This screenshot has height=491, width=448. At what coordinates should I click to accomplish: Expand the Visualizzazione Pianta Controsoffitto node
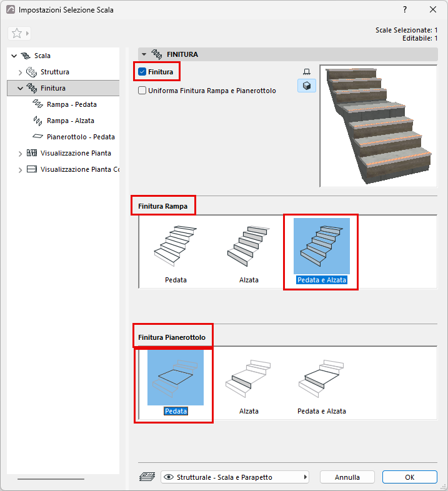pyautogui.click(x=21, y=170)
